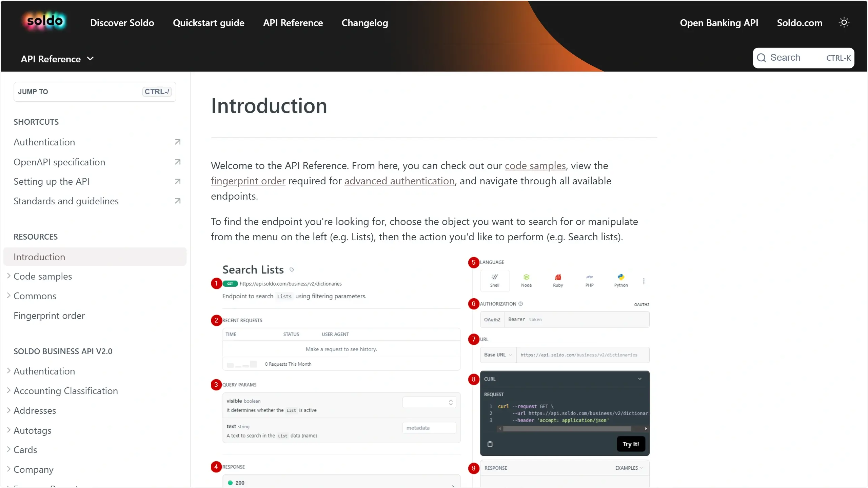Follow the advanced authentication link
This screenshot has width=868, height=488.
tap(399, 181)
